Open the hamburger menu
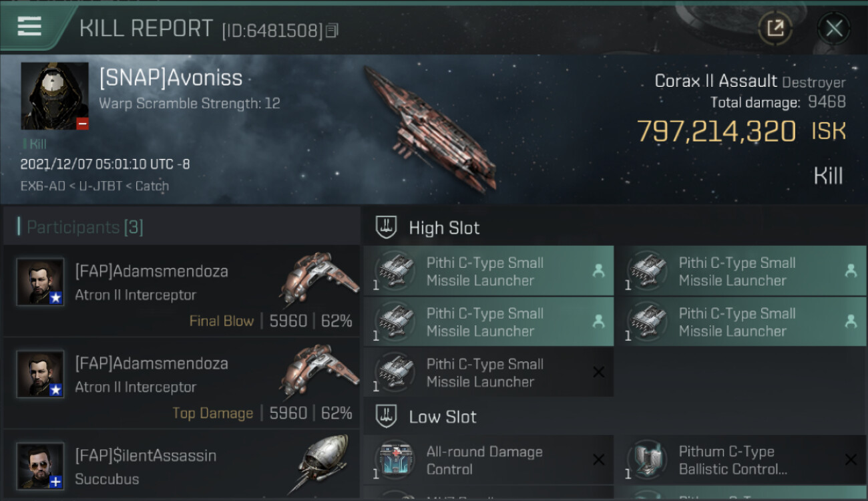Image resolution: width=868 pixels, height=501 pixels. coord(30,27)
